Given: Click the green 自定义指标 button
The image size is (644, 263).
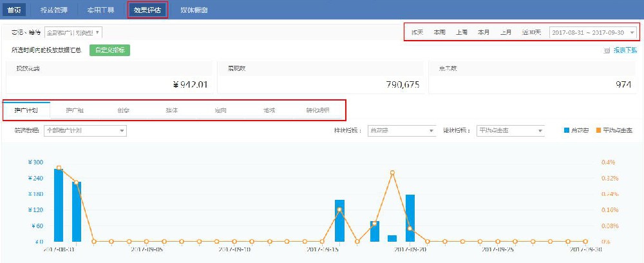Looking at the screenshot, I should tap(109, 50).
